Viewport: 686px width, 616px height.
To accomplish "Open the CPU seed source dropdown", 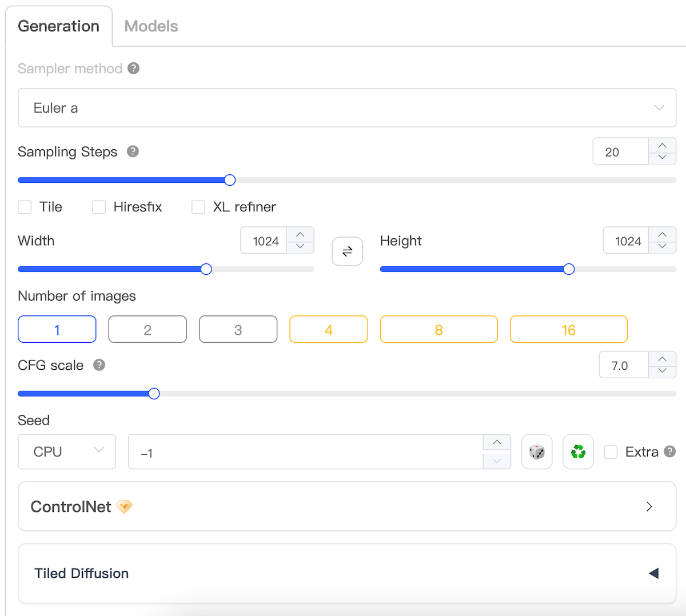I will 66,451.
